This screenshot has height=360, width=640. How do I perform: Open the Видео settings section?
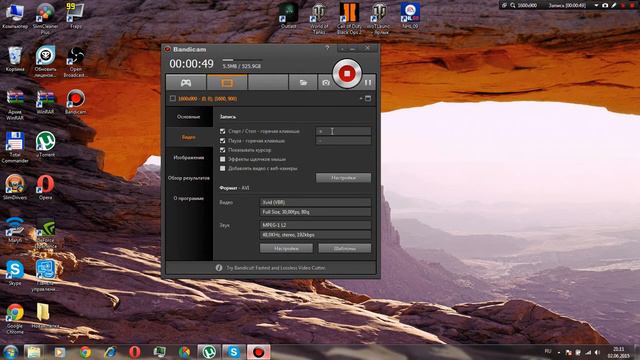point(189,137)
